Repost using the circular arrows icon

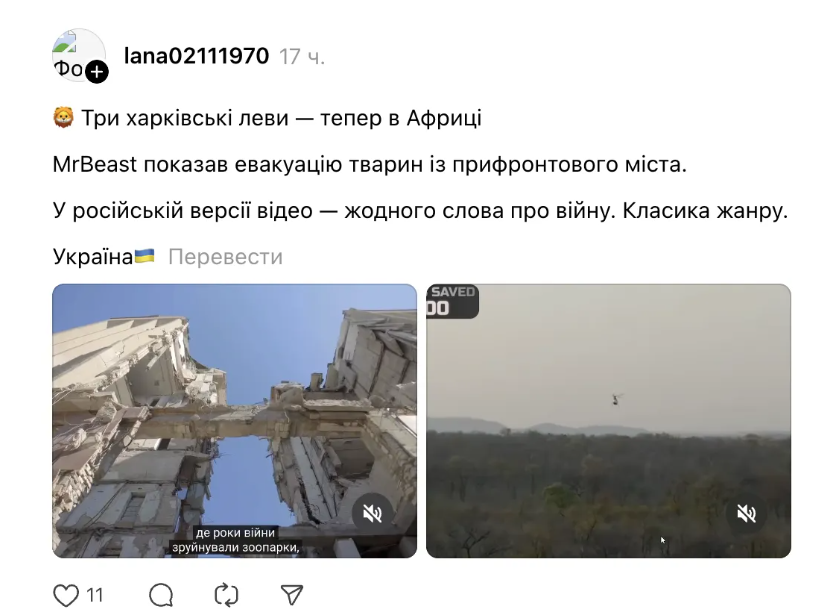[226, 595]
